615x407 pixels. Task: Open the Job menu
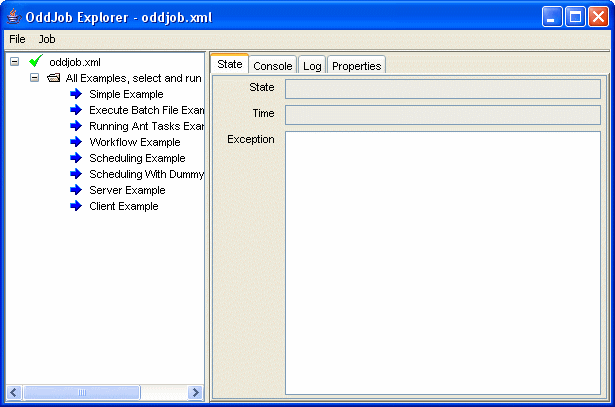[x=47, y=39]
